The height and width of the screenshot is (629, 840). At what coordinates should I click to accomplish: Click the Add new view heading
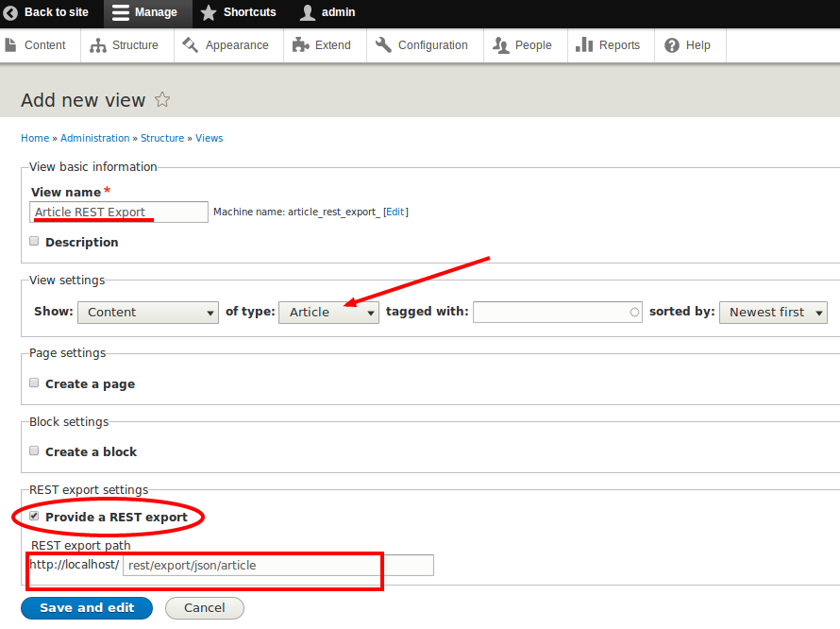click(x=83, y=100)
